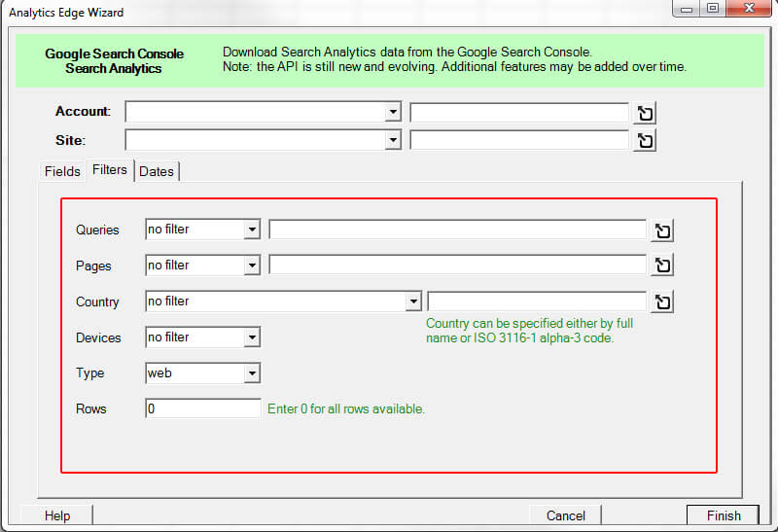The height and width of the screenshot is (532, 778).
Task: Focus the Account text field right of dropdown
Action: 519,113
